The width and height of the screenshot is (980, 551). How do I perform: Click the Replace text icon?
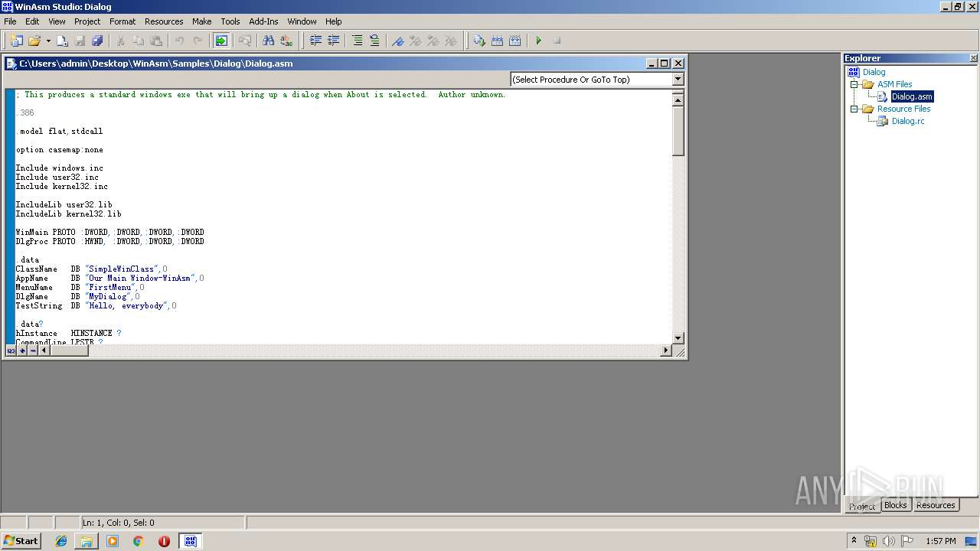point(286,41)
